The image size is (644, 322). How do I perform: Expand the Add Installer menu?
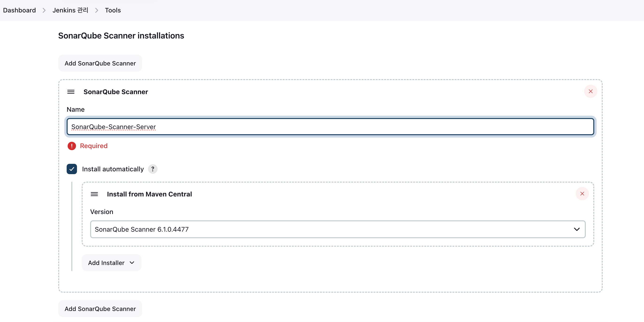tap(111, 263)
